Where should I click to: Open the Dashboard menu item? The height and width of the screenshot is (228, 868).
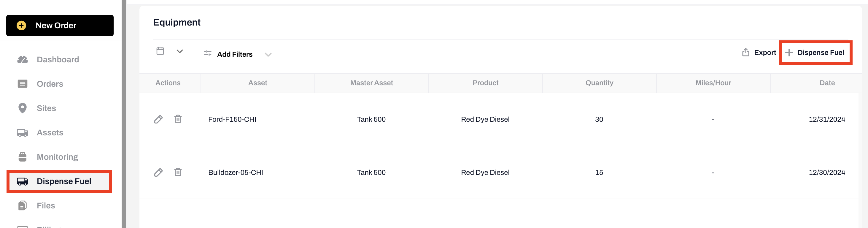pos(58,60)
